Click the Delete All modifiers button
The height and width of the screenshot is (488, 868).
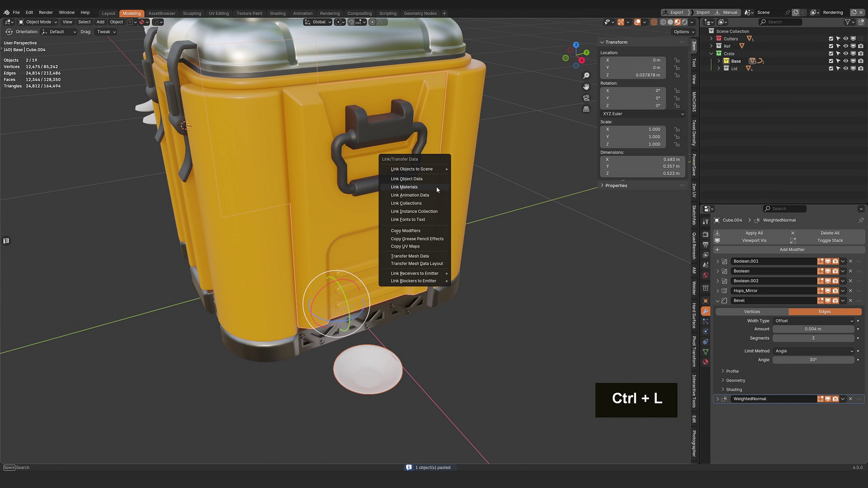(830, 233)
